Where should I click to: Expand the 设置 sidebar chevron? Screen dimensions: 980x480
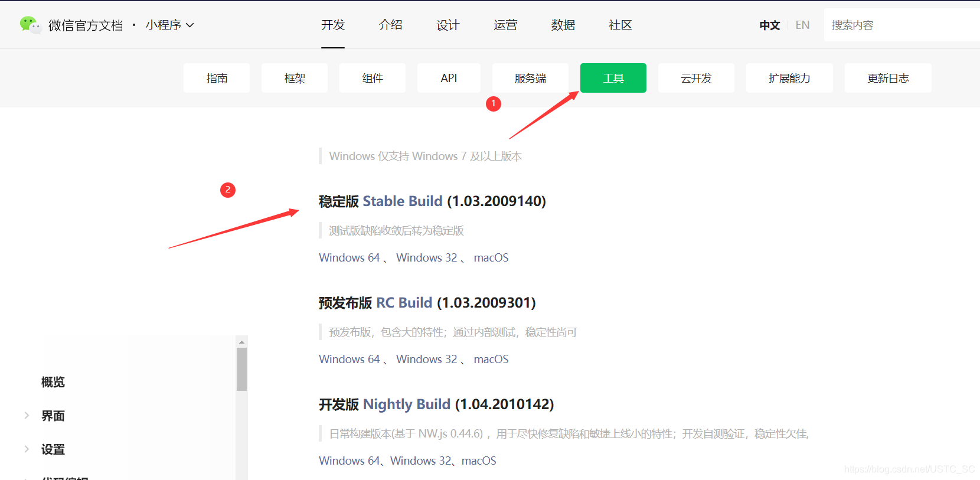click(27, 449)
